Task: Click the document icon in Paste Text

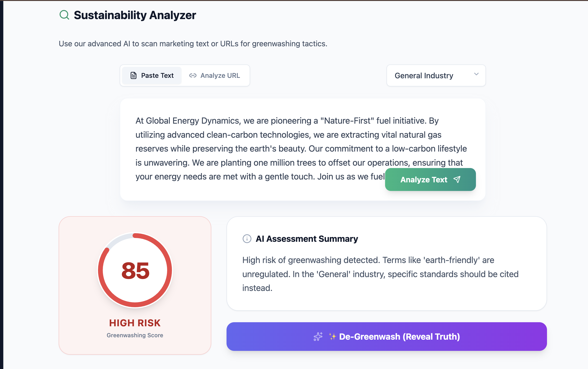Action: (x=133, y=75)
